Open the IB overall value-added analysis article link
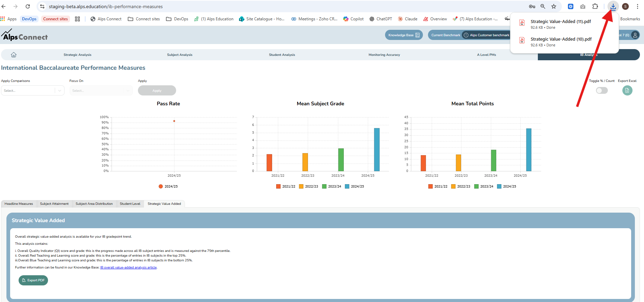The width and height of the screenshot is (644, 302). 128,267
